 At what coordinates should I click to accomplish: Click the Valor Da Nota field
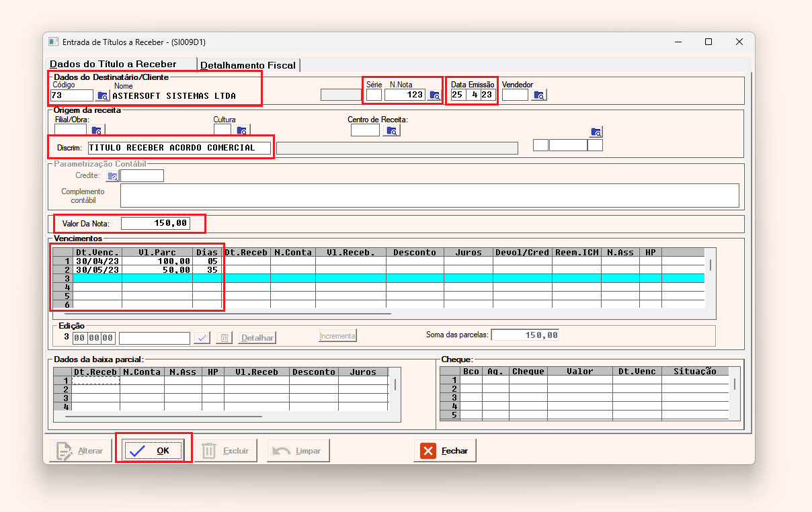coord(156,223)
